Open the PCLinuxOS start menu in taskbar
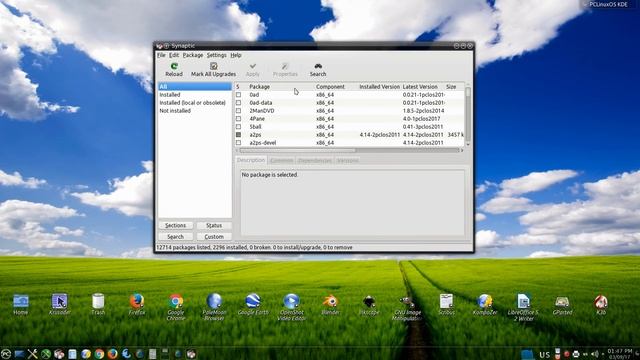The height and width of the screenshot is (360, 640). click(x=6, y=353)
